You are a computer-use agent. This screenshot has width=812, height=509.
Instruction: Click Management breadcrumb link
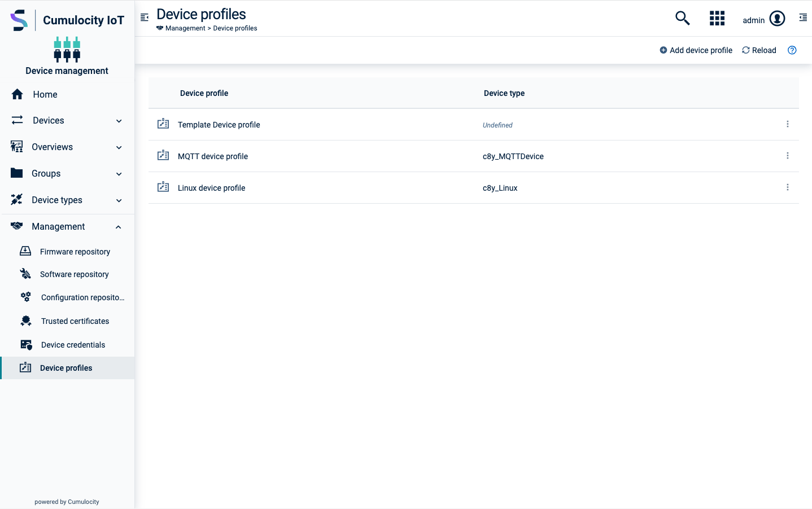tap(185, 28)
